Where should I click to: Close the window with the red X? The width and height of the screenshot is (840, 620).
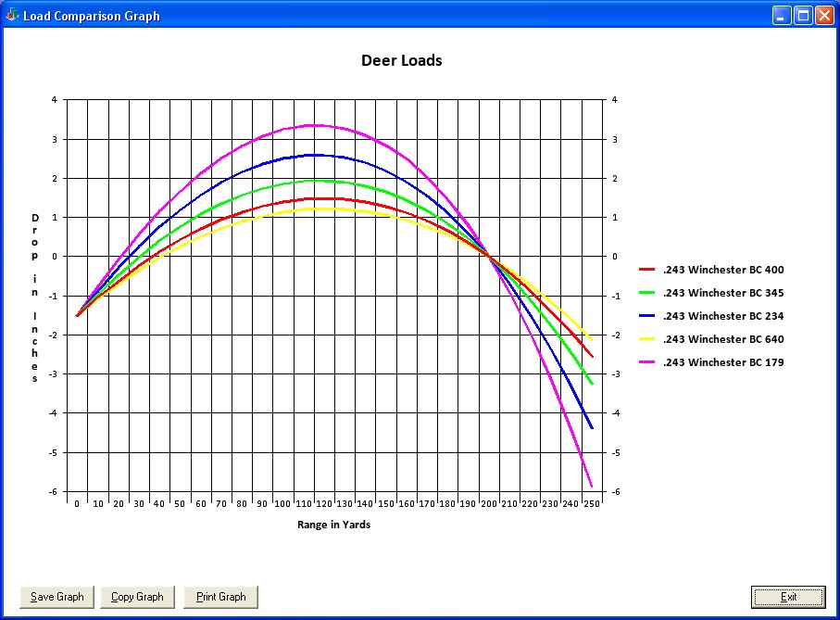coord(824,15)
